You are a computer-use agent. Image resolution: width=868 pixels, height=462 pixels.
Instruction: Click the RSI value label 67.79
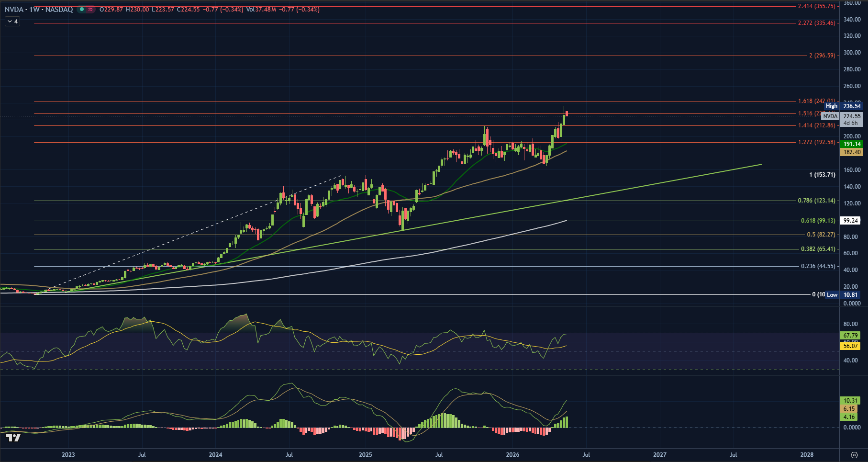pos(850,336)
